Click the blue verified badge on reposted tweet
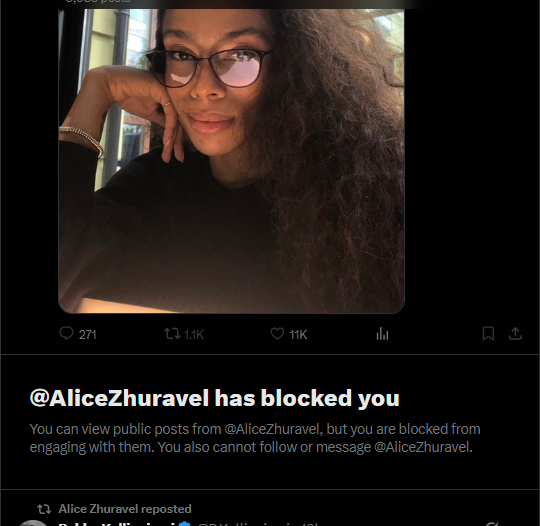The width and height of the screenshot is (540, 526). click(185, 524)
